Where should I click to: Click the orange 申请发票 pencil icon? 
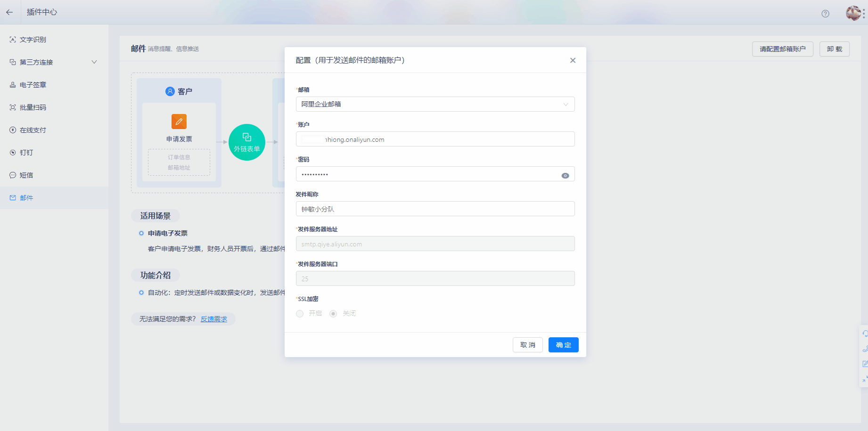pyautogui.click(x=179, y=122)
